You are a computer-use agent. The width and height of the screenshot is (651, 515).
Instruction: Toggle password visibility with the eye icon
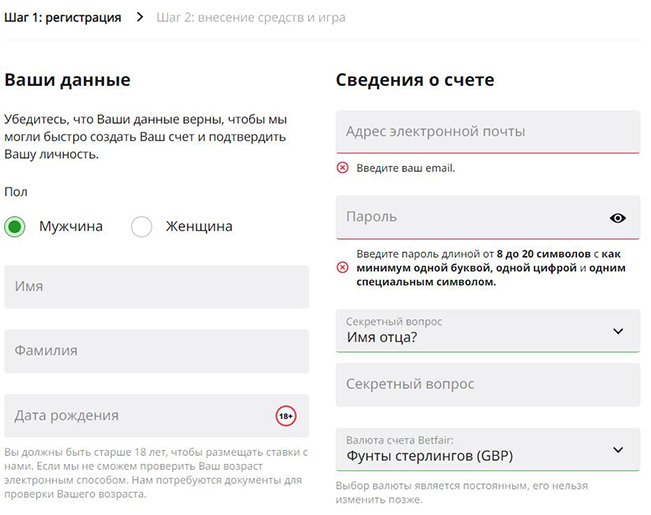coord(617,218)
